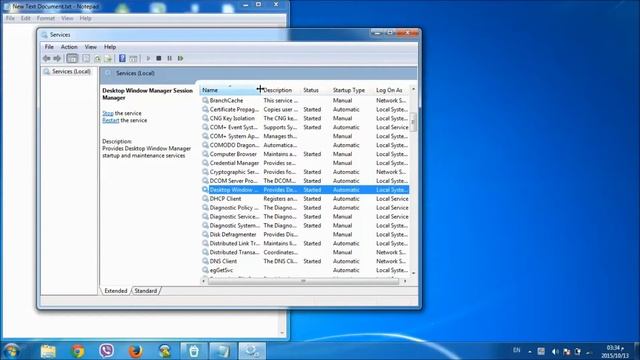Open Viber from the taskbar
The image size is (640, 360).
(x=107, y=351)
